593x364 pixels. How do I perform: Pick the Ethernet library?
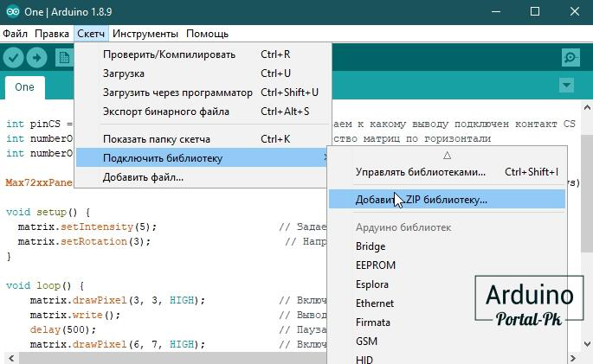tap(447, 303)
